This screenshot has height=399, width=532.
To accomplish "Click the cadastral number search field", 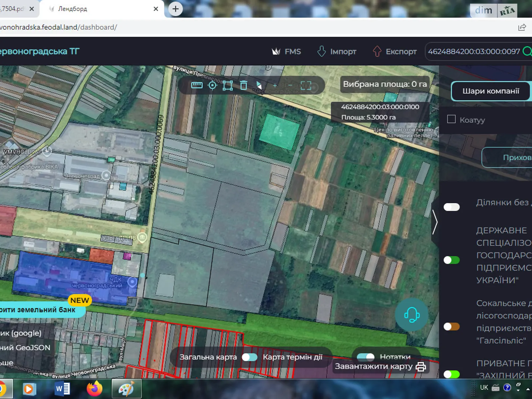I will click(x=473, y=52).
